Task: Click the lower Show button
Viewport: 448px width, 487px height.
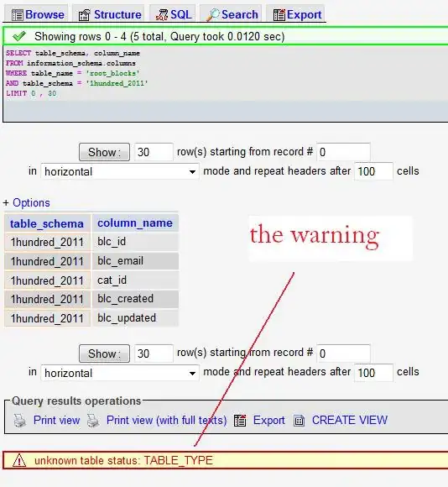Action: coord(104,353)
